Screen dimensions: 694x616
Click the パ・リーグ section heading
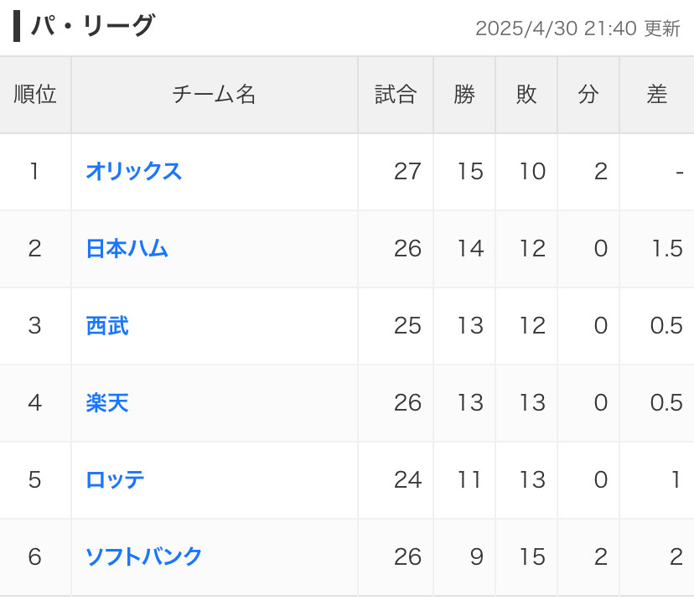[x=93, y=26]
